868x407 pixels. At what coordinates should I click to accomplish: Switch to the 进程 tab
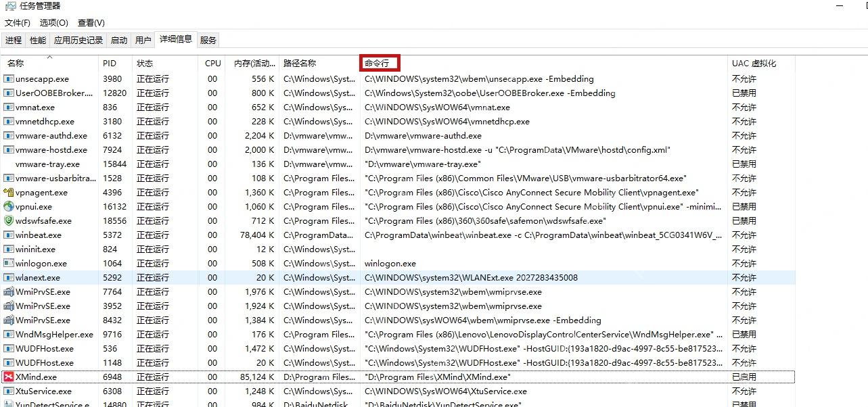(x=14, y=41)
